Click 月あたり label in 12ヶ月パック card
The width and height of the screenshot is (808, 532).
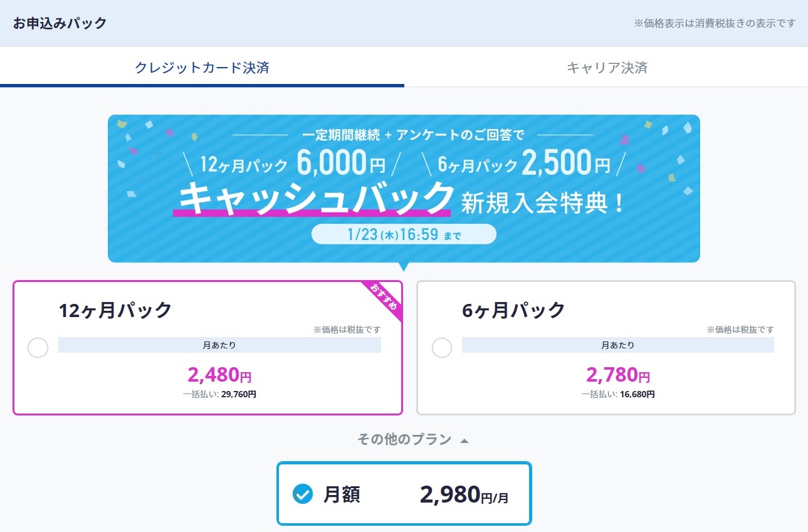pyautogui.click(x=219, y=345)
